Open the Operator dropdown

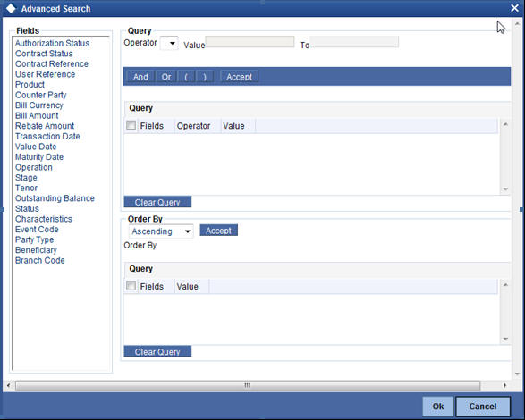[x=169, y=43]
